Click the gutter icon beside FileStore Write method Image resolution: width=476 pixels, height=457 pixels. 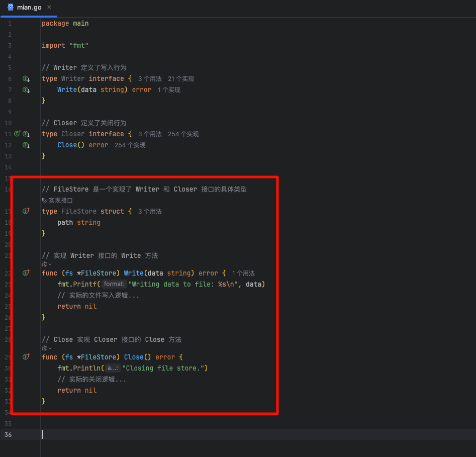click(26, 272)
